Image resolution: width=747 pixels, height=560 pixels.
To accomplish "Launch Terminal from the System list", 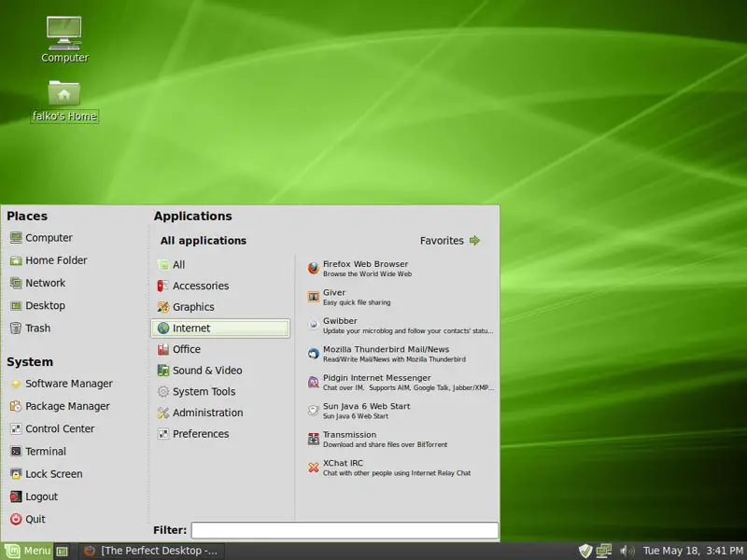I will click(38, 452).
